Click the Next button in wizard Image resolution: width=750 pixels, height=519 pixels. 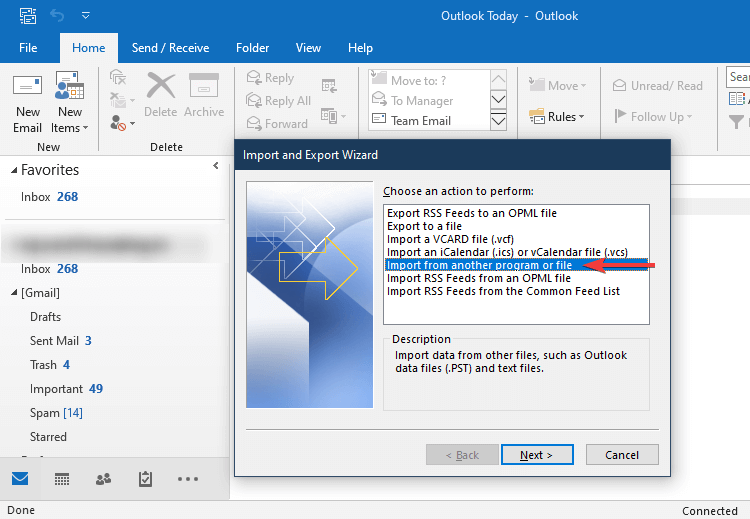537,454
